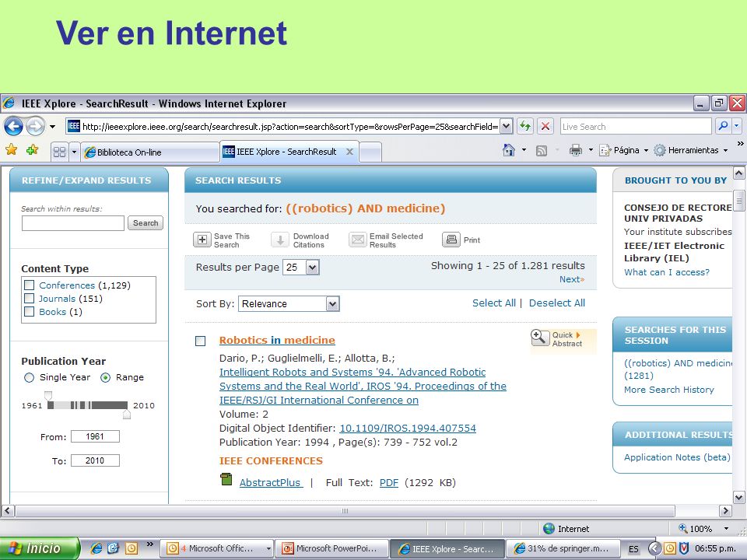Open the Robotics in medicine title link
Viewport: 747px width, 560px height.
point(277,340)
